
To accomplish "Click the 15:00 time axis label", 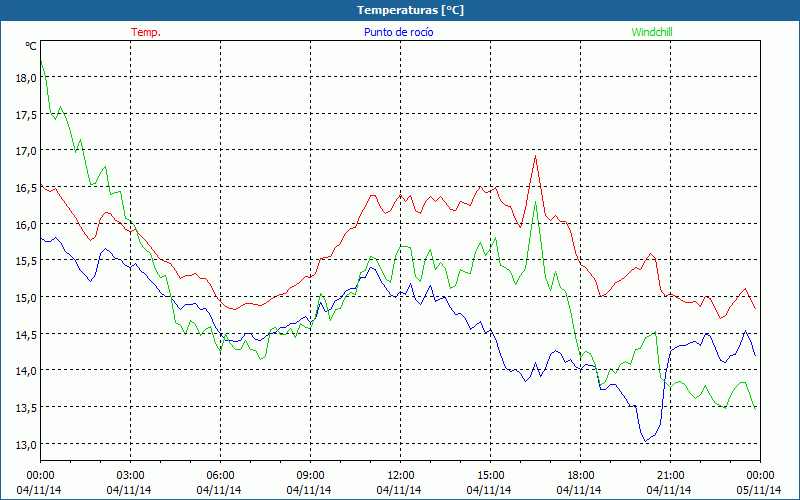I will (x=490, y=476).
